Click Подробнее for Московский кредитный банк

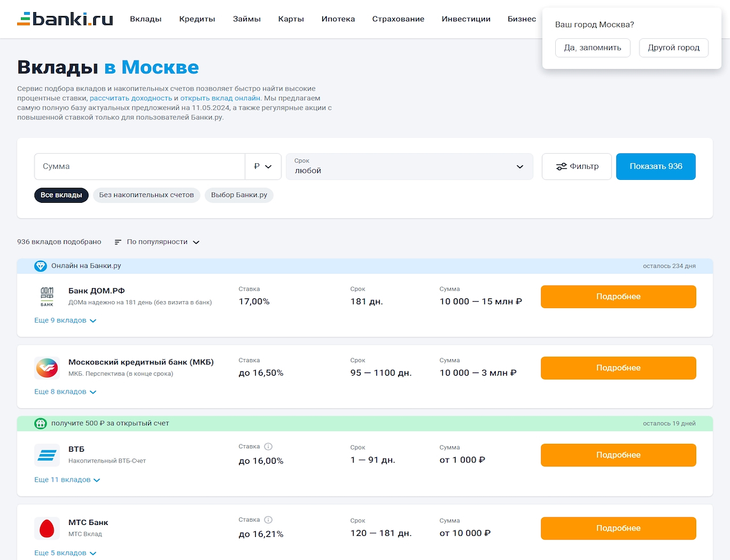[x=618, y=368]
